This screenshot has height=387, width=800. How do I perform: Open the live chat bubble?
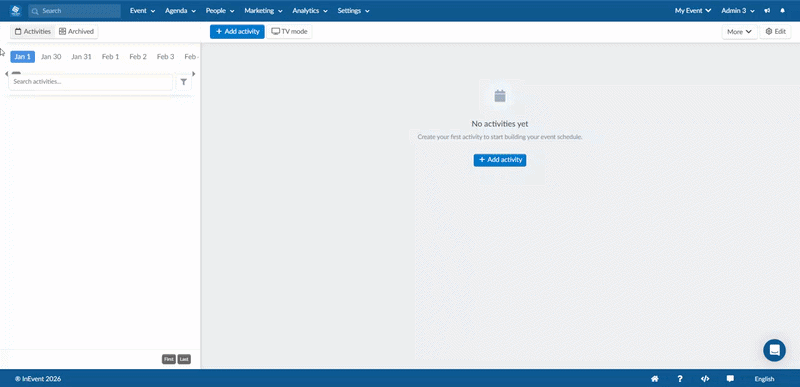[774, 350]
